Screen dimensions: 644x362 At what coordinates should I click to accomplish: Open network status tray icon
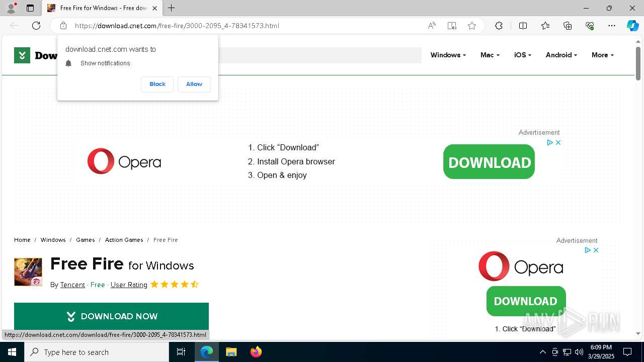[x=567, y=352]
